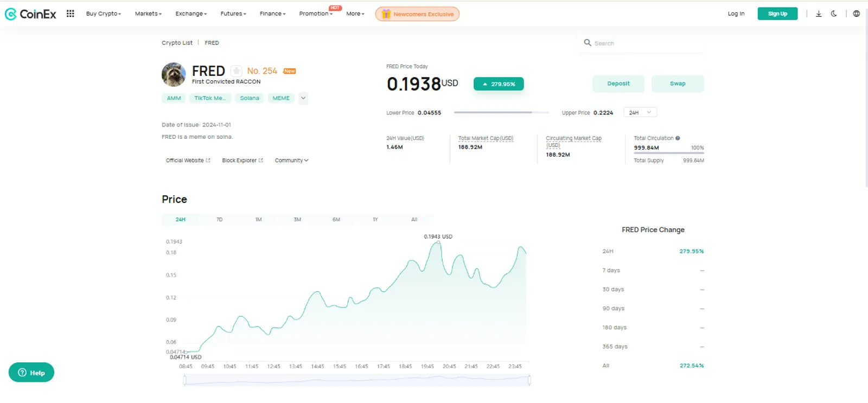Select the 7D chart tab
The image size is (868, 403).
220,220
